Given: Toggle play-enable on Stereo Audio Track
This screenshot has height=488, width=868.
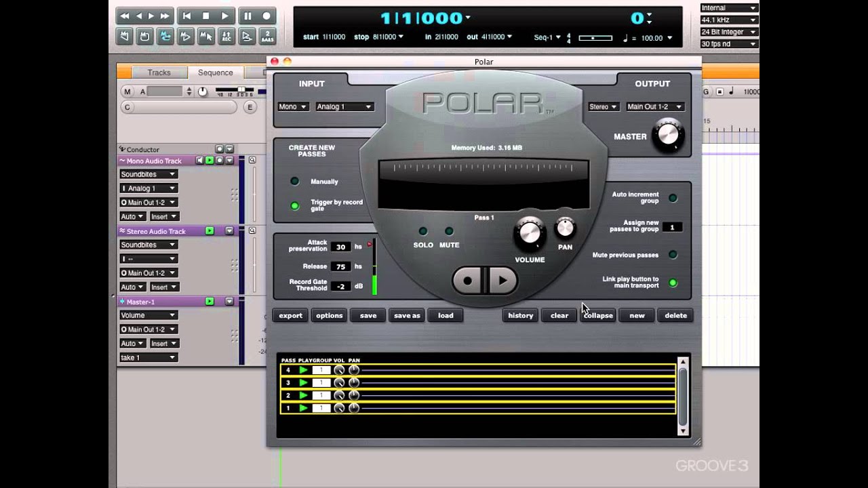Looking at the screenshot, I should pos(210,231).
